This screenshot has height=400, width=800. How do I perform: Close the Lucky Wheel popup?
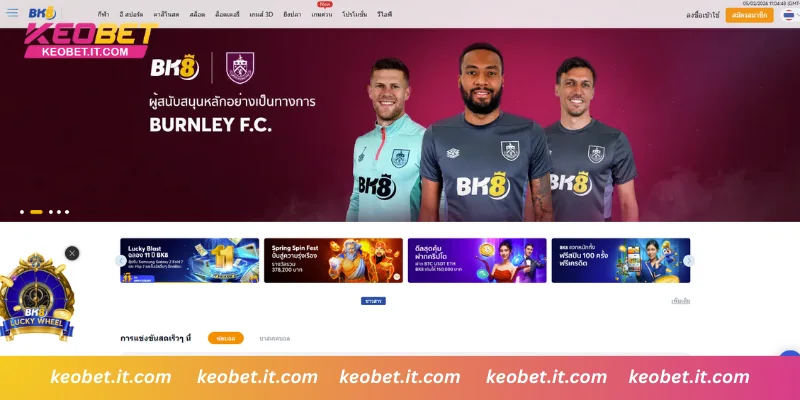(x=72, y=253)
